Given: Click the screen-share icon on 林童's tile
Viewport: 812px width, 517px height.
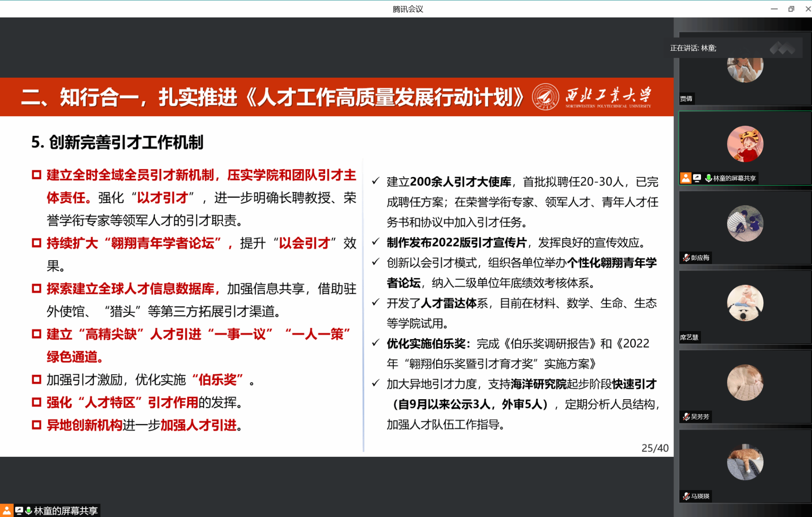Looking at the screenshot, I should click(697, 178).
